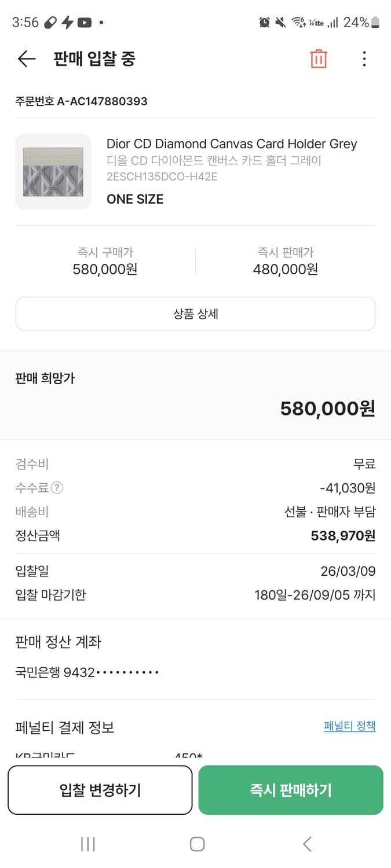Tap the Android back navigation button
This screenshot has height=868, width=391.
[306, 844]
